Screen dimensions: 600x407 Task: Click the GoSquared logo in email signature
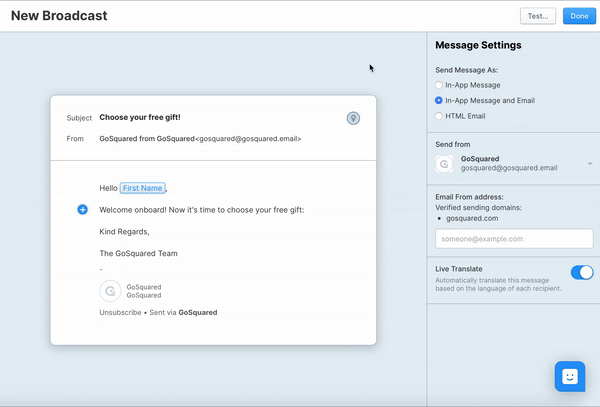pyautogui.click(x=110, y=291)
